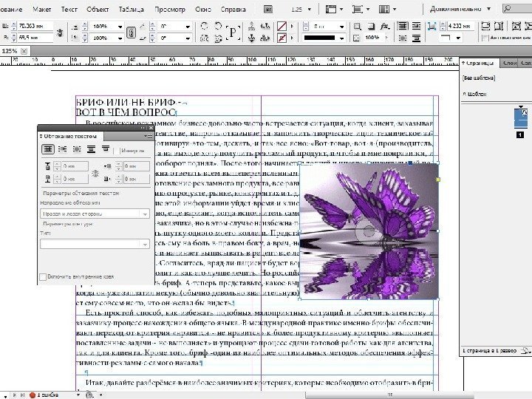
Task: Click the 'Jump object' wrap icon
Action: (x=92, y=149)
